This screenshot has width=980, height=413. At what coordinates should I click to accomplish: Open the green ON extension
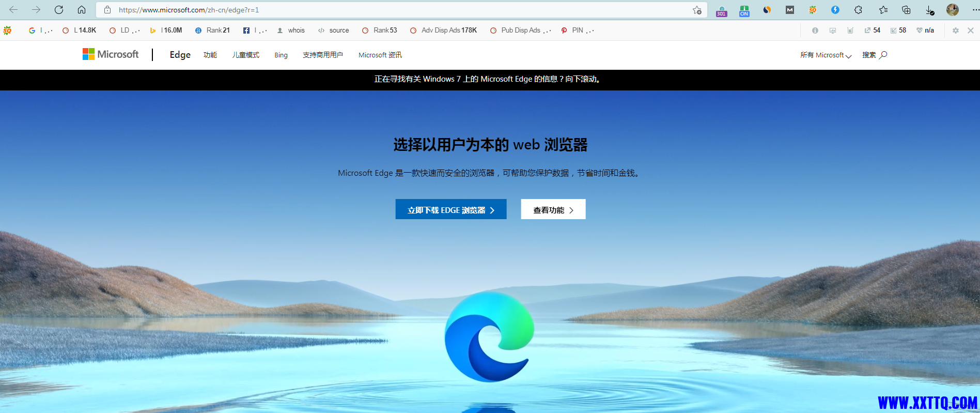[x=744, y=10]
